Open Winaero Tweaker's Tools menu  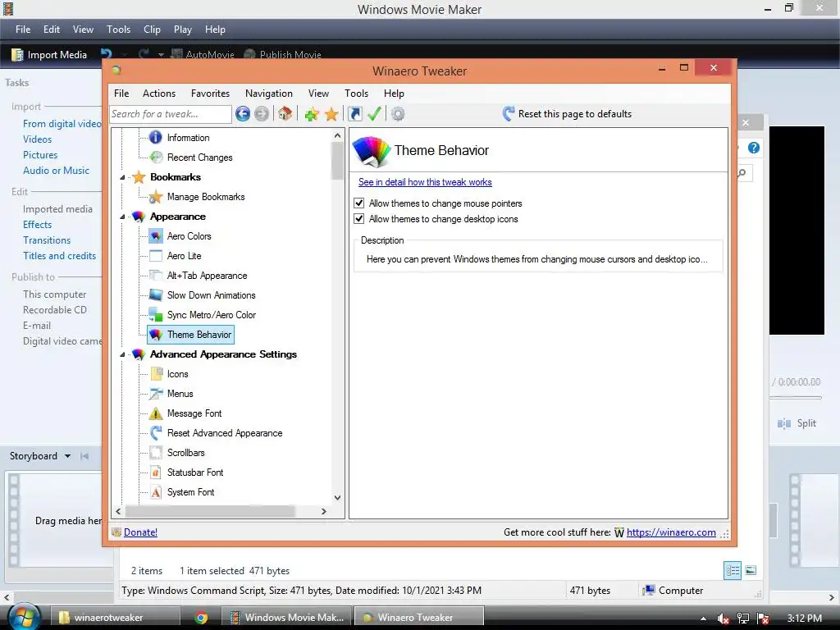pyautogui.click(x=356, y=94)
